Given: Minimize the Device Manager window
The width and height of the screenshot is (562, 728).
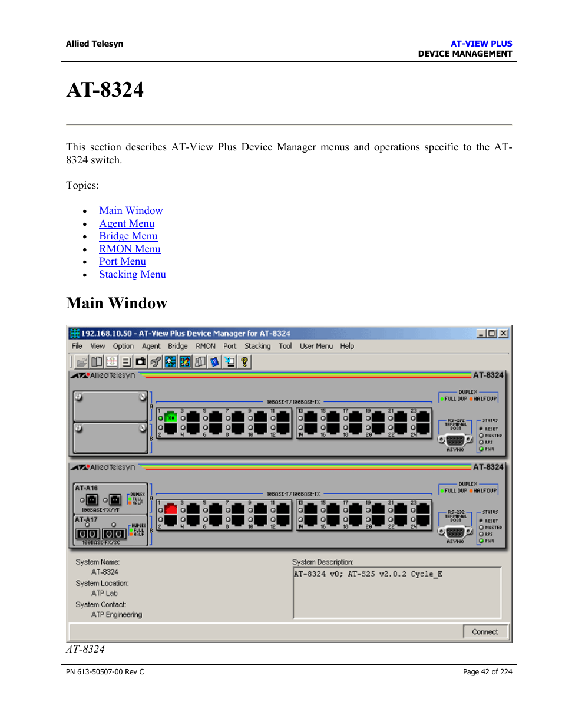Looking at the screenshot, I should (x=482, y=333).
